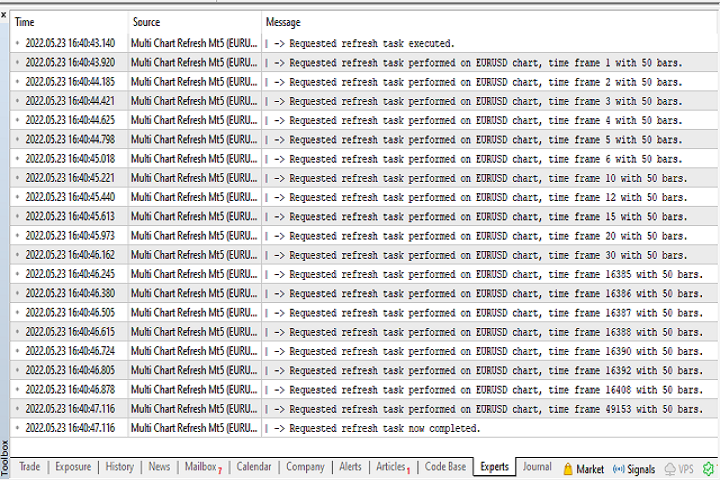Close the Toolbox panel with the X
The width and height of the screenshot is (720, 480).
click(4, 15)
